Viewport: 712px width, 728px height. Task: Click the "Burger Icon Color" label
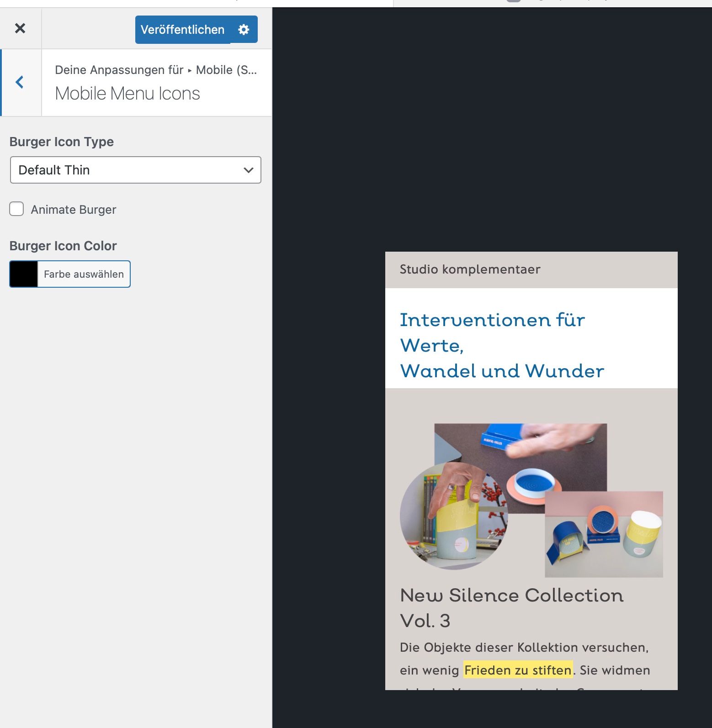[63, 246]
